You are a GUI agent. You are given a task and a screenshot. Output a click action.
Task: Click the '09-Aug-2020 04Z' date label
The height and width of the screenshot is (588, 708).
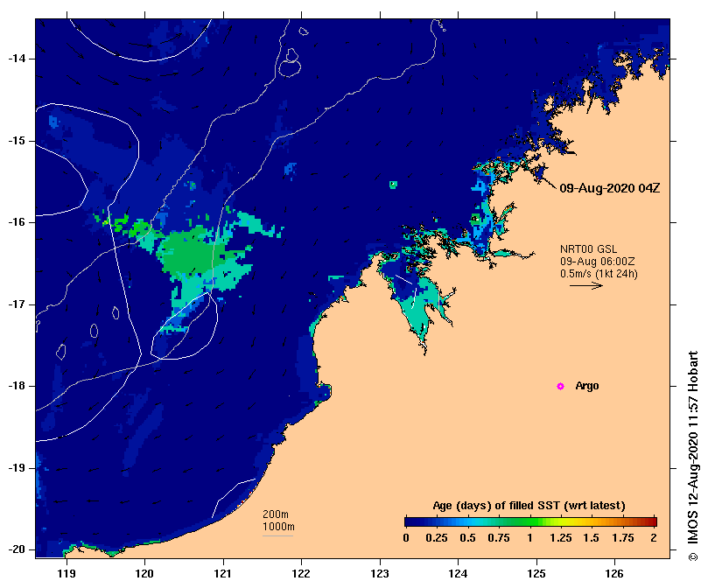tap(610, 188)
